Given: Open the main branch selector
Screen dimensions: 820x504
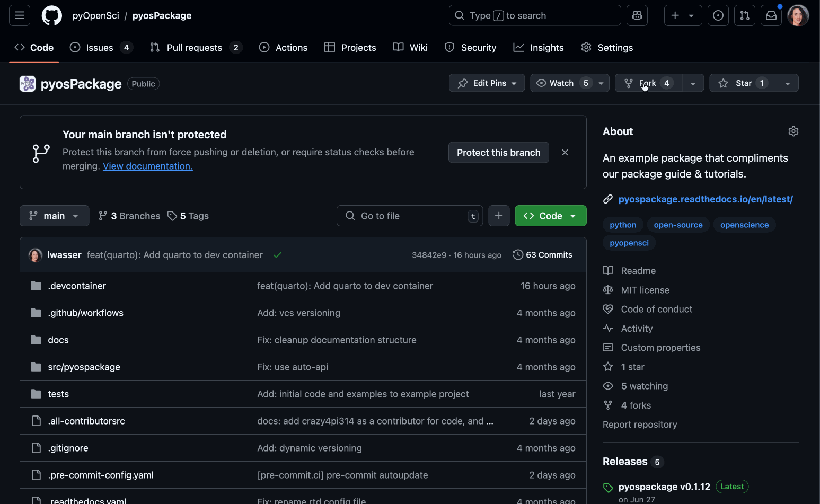Looking at the screenshot, I should (x=55, y=216).
